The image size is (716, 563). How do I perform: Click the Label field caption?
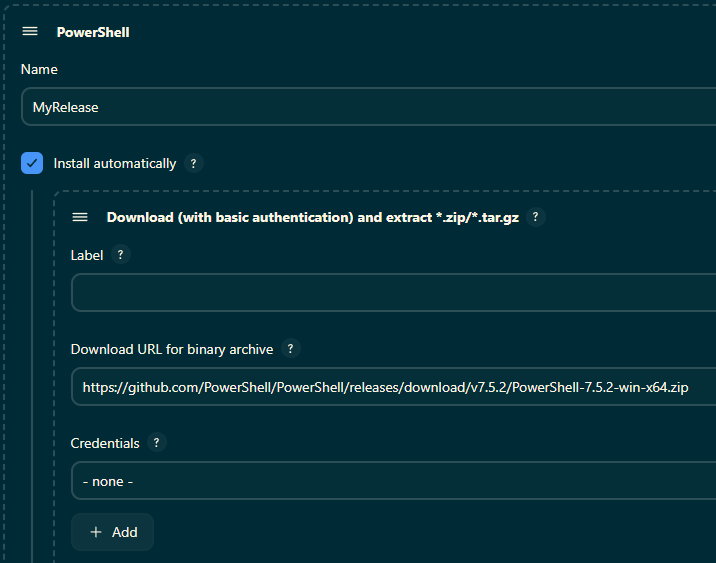pos(87,255)
